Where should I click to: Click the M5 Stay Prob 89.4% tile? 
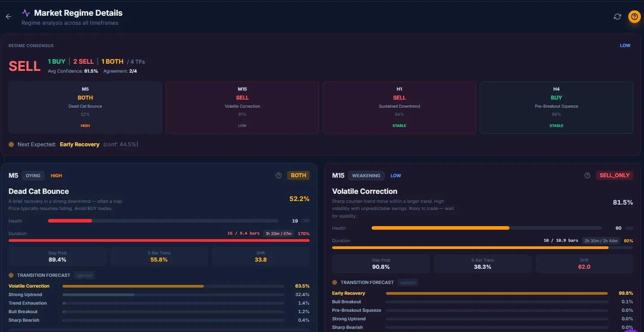pyautogui.click(x=57, y=257)
